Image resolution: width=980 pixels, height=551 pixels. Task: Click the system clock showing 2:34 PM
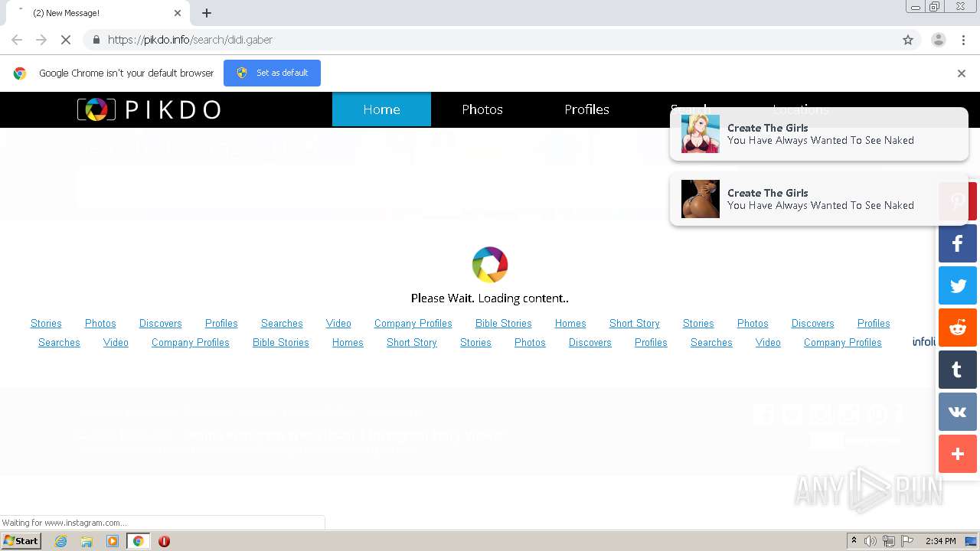941,541
